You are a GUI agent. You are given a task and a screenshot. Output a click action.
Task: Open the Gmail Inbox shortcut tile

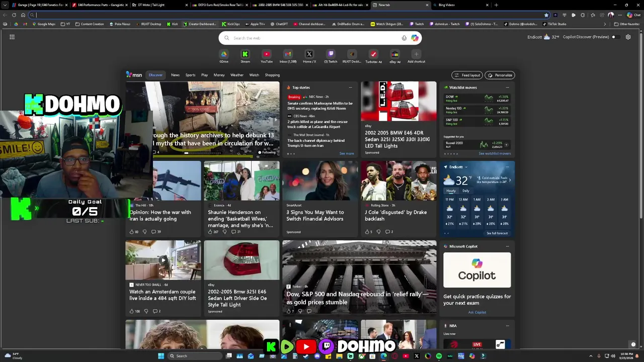coord(288,56)
